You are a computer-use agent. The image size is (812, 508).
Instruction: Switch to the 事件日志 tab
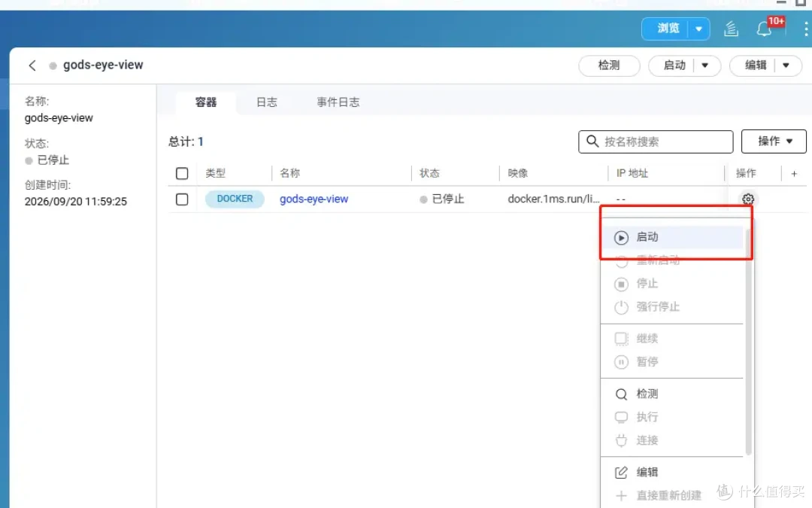(x=338, y=102)
